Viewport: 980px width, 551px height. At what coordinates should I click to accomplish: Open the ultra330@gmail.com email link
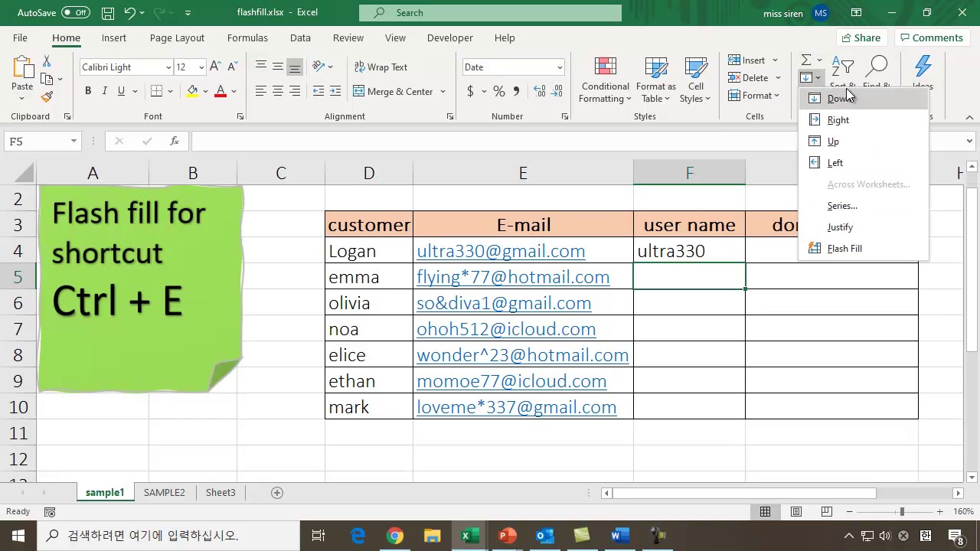pyautogui.click(x=501, y=251)
